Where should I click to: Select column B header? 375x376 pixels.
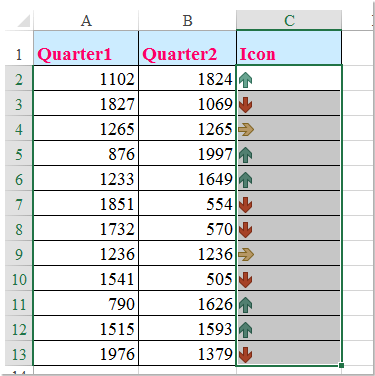[x=187, y=20]
